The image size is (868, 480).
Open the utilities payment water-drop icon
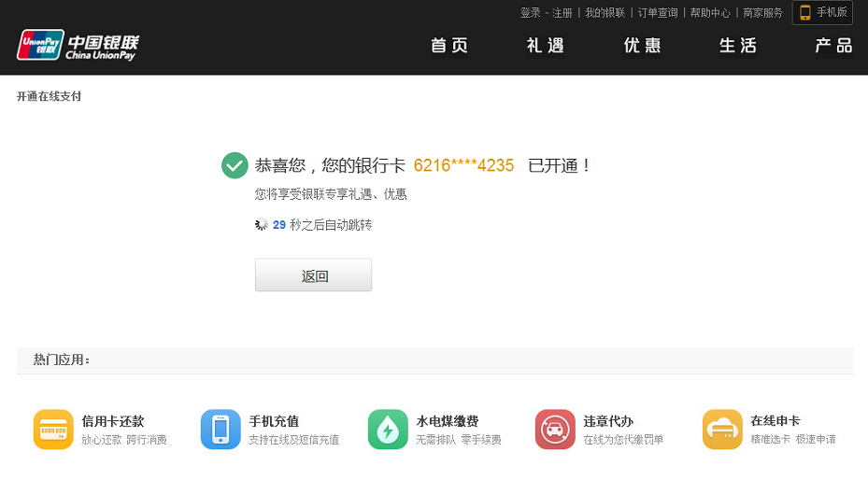(388, 430)
